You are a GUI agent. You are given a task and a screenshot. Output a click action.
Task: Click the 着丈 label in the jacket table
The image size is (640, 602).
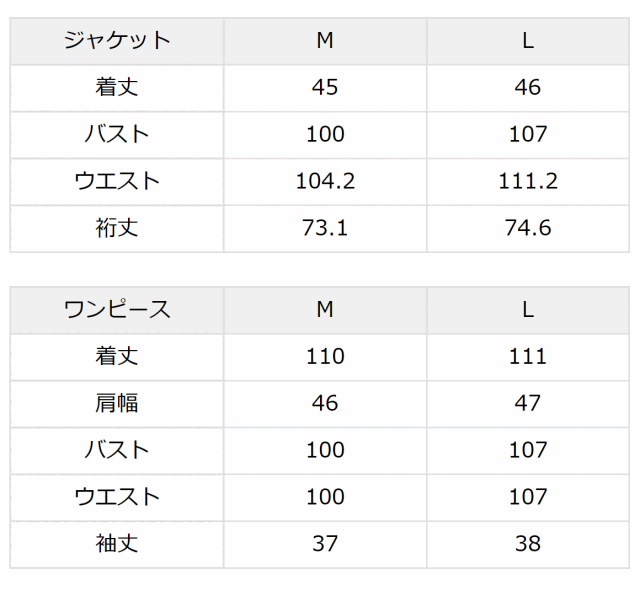click(117, 87)
